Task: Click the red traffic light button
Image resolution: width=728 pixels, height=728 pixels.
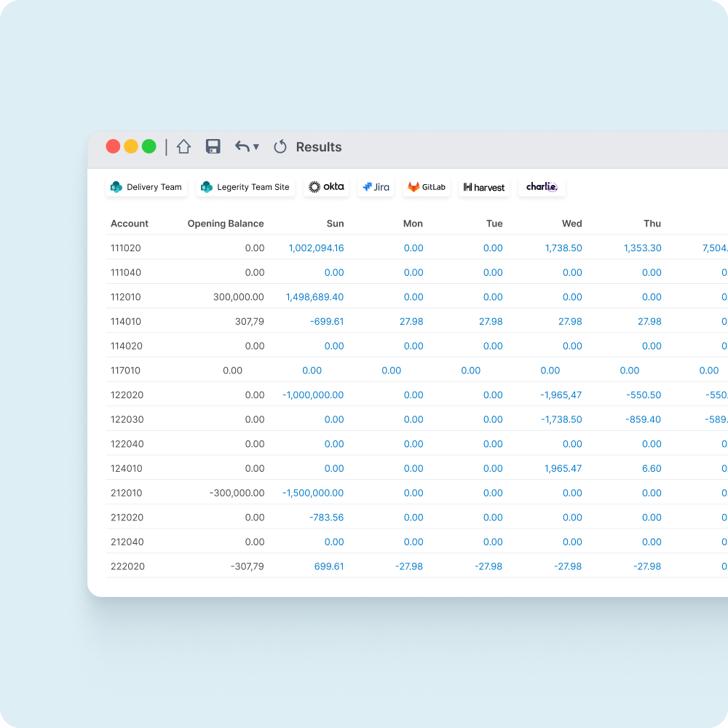Action: (114, 146)
